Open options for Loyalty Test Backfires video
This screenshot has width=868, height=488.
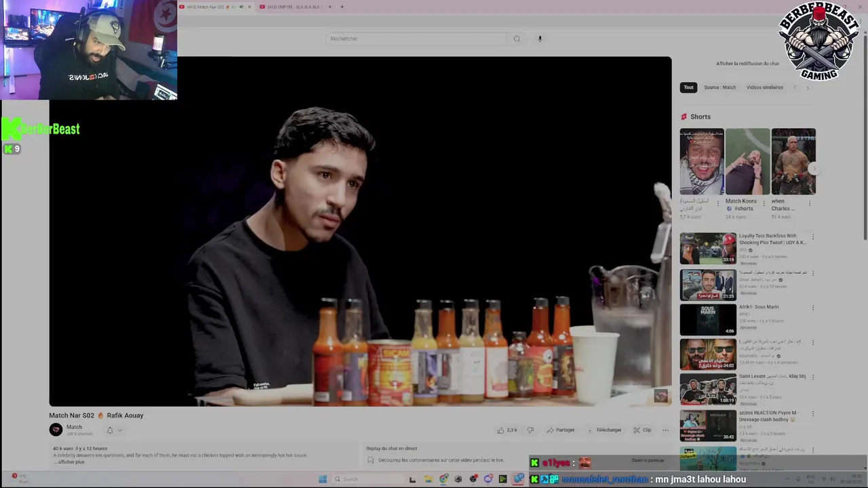pyautogui.click(x=813, y=237)
